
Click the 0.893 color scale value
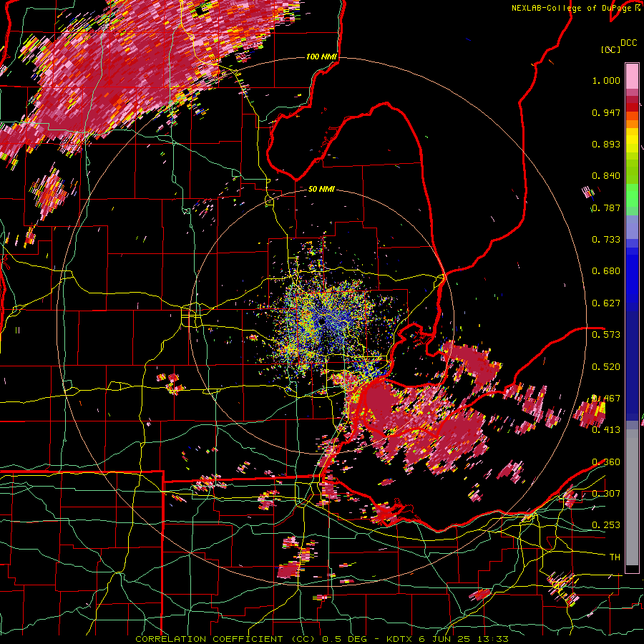pyautogui.click(x=606, y=144)
